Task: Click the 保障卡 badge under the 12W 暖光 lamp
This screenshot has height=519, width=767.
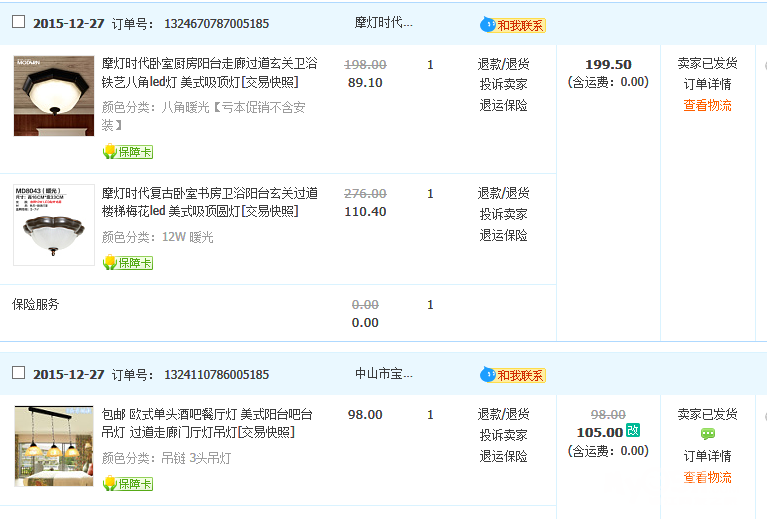Action: 127,263
